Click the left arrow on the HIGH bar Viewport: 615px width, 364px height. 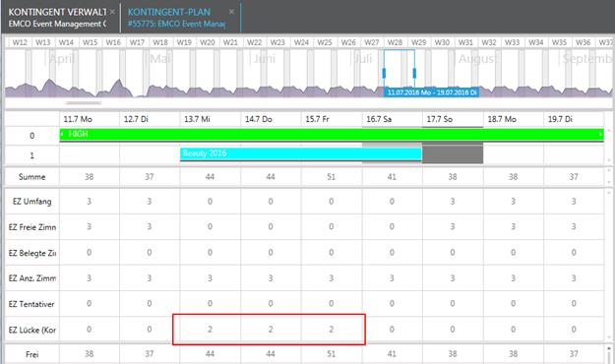[x=62, y=134]
